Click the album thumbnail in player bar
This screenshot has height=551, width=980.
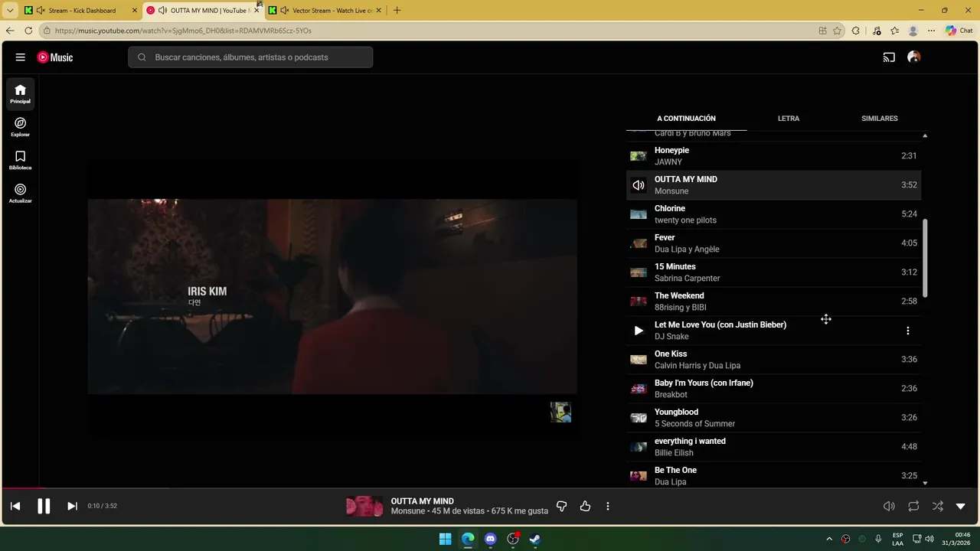tap(364, 506)
